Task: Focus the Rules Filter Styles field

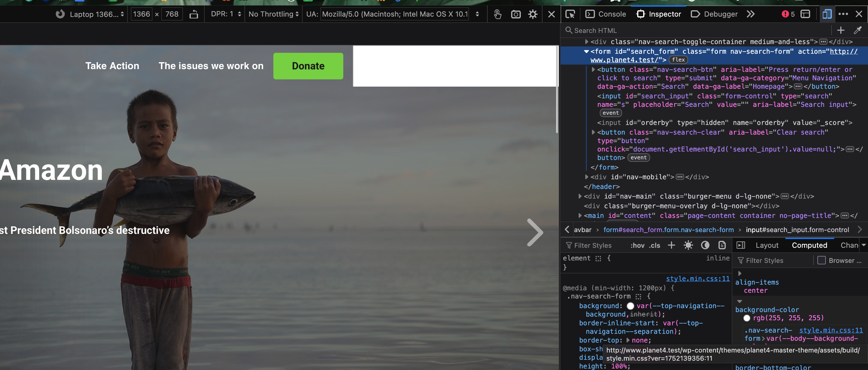Action: click(x=595, y=246)
